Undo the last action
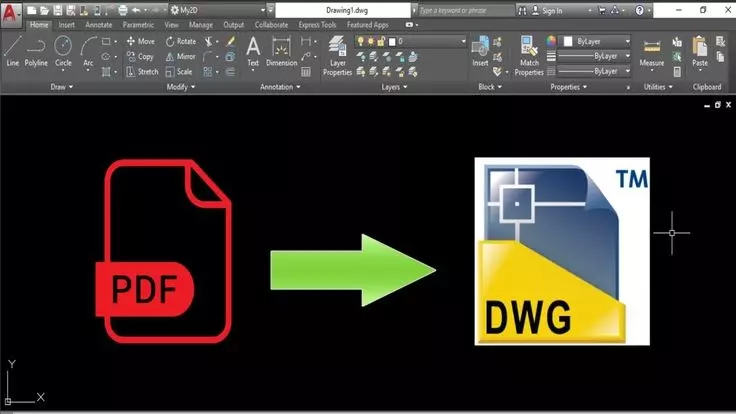736x414 pixels. [x=136, y=10]
